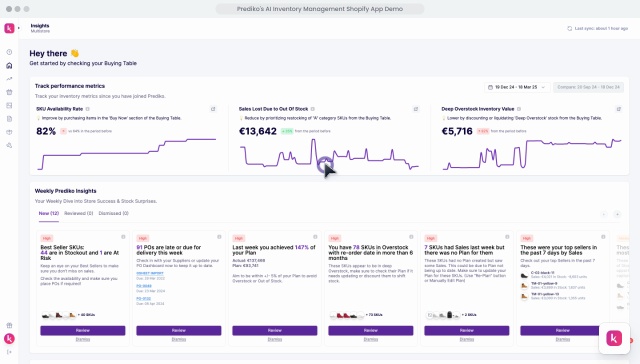Open the shopping basket icon in sidebar
Screen dimensions: 640x364
pyautogui.click(x=9, y=92)
